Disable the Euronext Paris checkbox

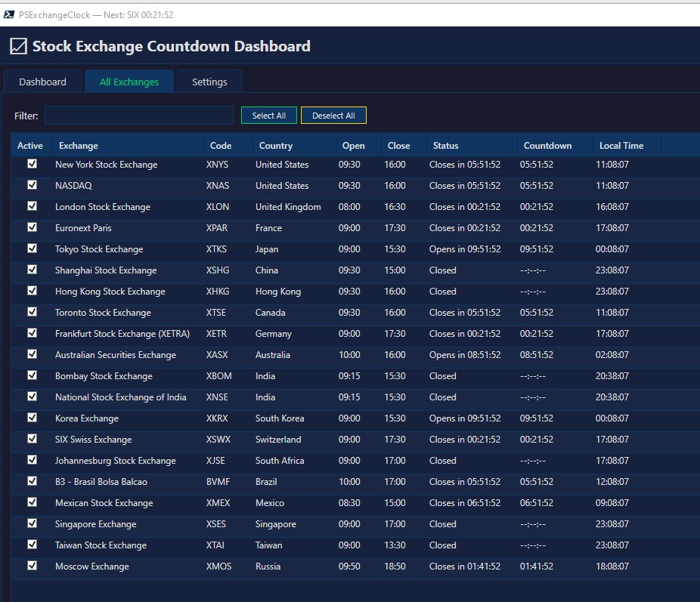tap(33, 227)
